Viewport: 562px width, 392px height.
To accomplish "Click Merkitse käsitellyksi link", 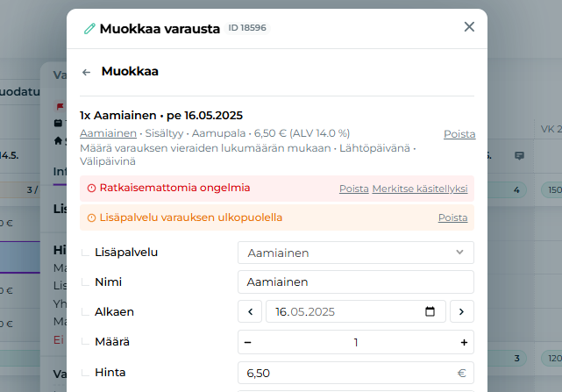I will pos(420,189).
